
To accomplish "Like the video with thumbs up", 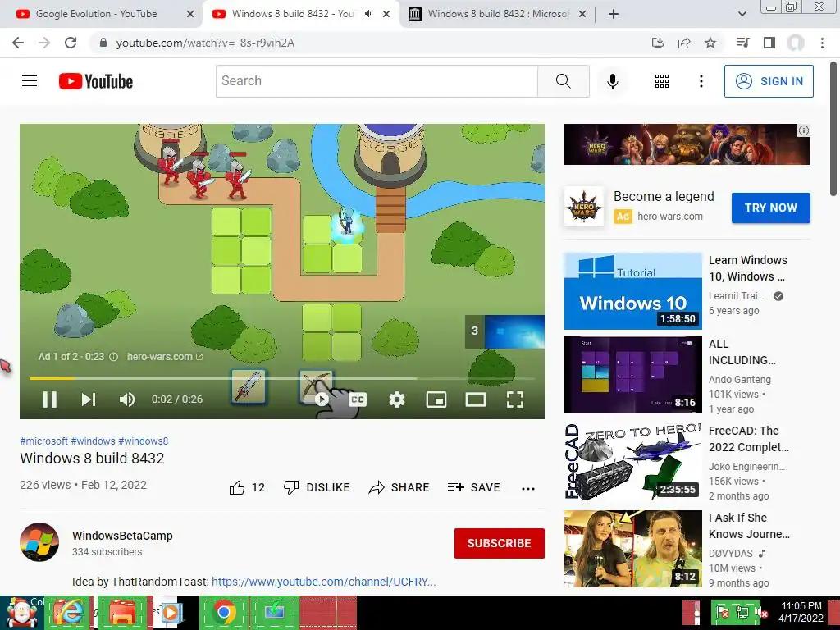I will [x=247, y=487].
